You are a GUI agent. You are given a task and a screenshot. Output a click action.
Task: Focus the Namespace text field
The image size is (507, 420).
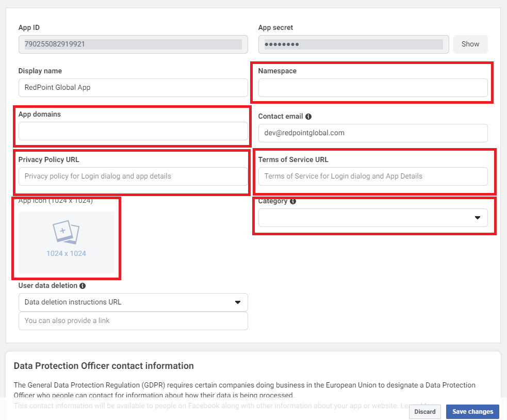click(373, 88)
